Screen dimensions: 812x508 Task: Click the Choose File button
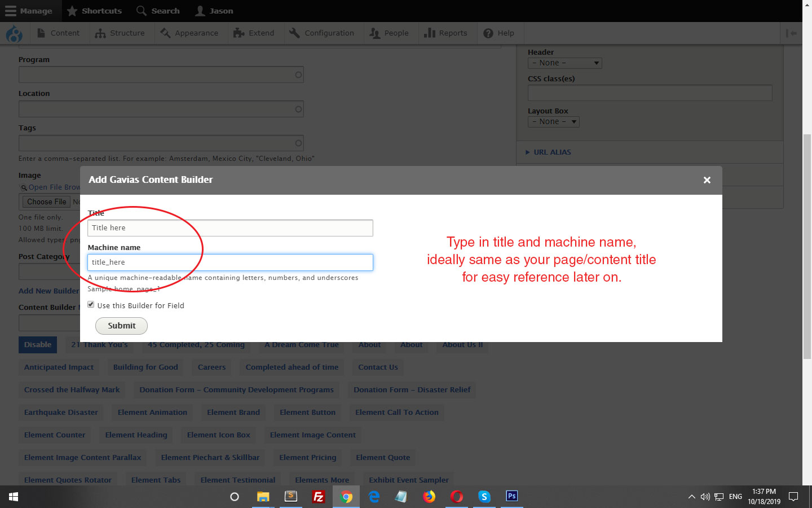pyautogui.click(x=47, y=202)
